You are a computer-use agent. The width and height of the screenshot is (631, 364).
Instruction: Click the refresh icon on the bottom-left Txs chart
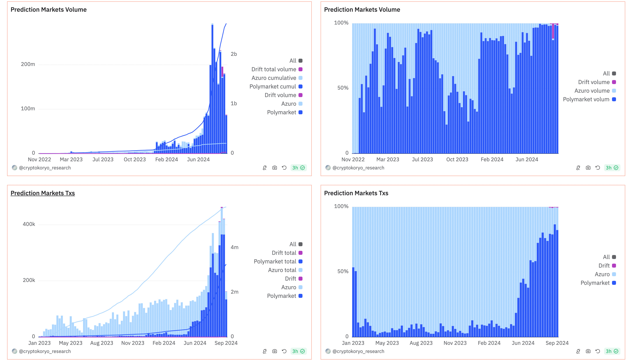tap(284, 351)
